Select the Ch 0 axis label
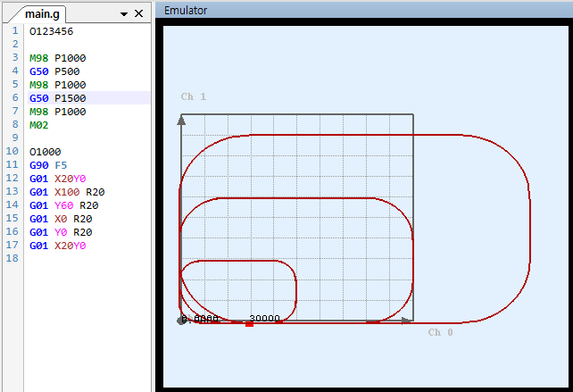573x392 pixels. pyautogui.click(x=440, y=332)
